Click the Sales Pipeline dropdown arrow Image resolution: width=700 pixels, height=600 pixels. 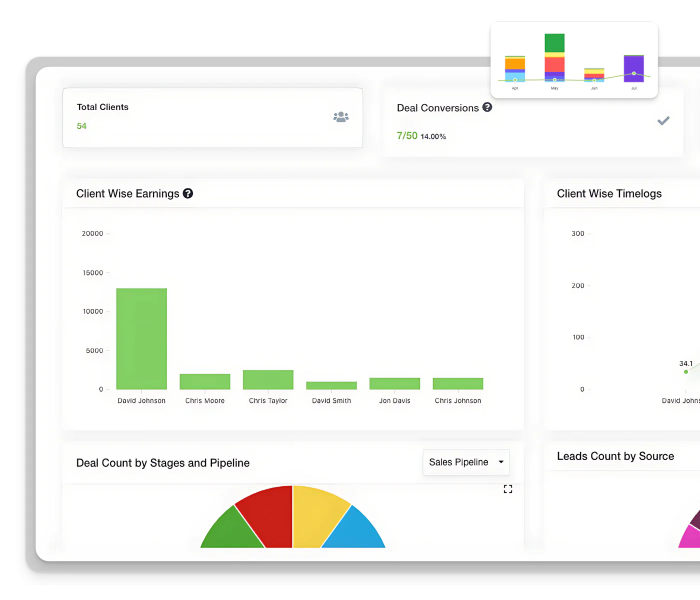[x=501, y=462]
